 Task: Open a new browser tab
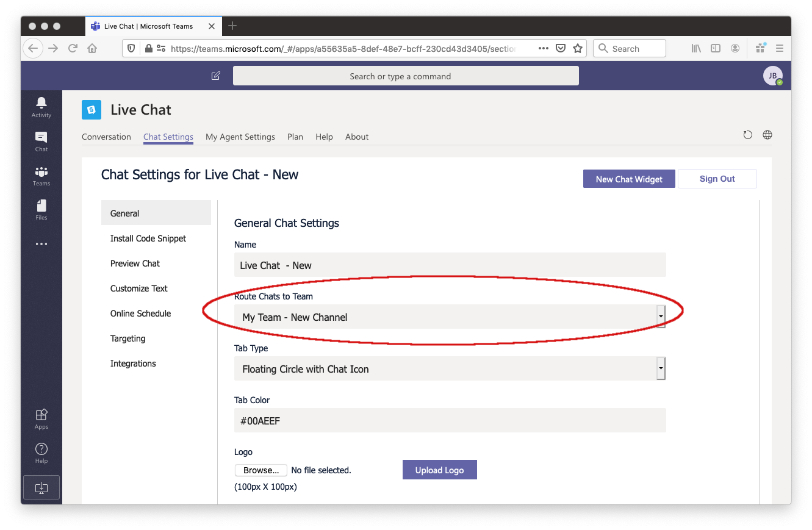tap(232, 26)
